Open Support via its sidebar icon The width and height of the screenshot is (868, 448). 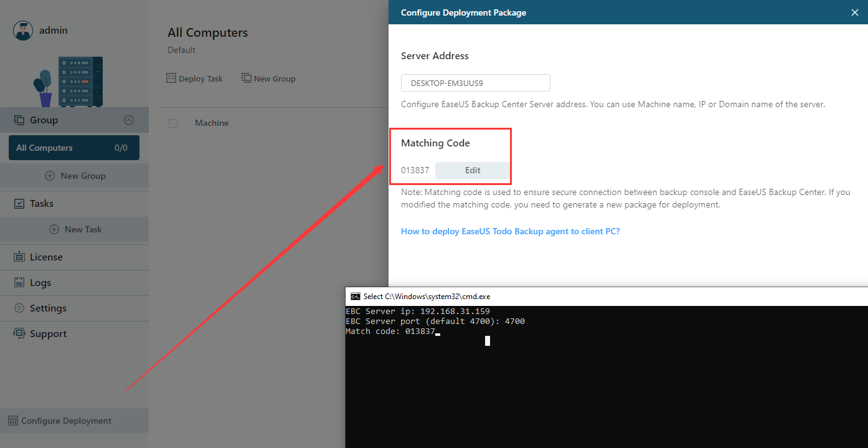[19, 333]
